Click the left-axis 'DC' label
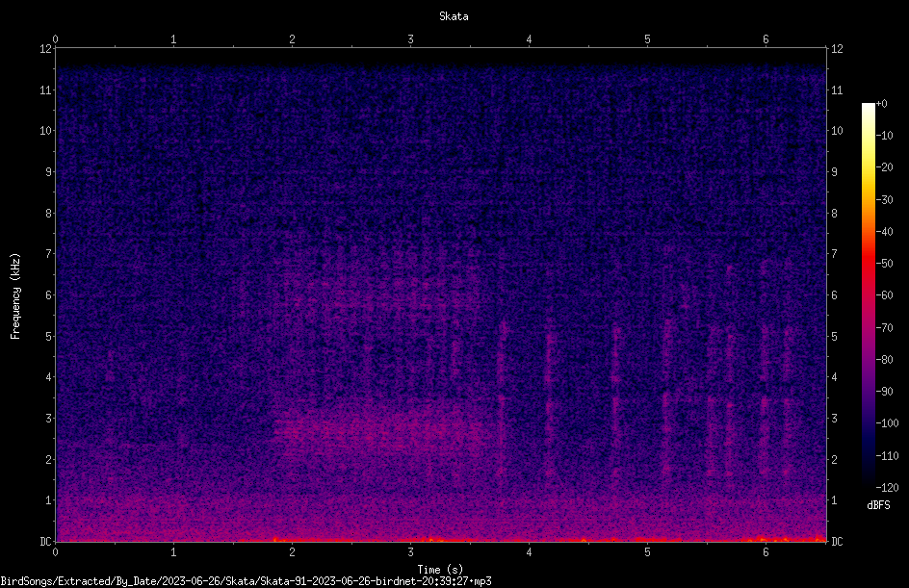 tap(46, 541)
